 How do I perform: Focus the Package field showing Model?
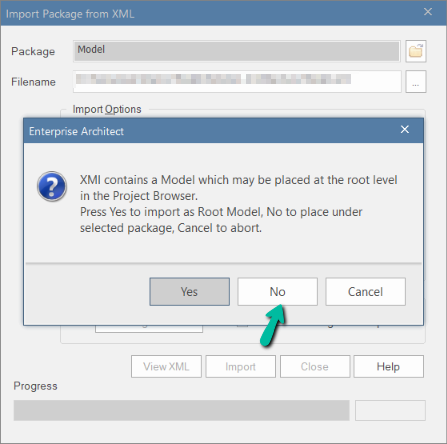237,51
